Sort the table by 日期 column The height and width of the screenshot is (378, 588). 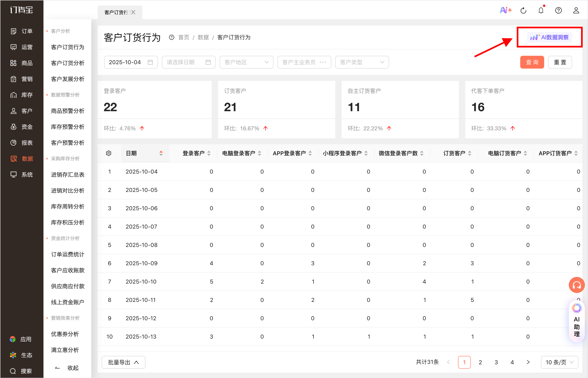(161, 153)
